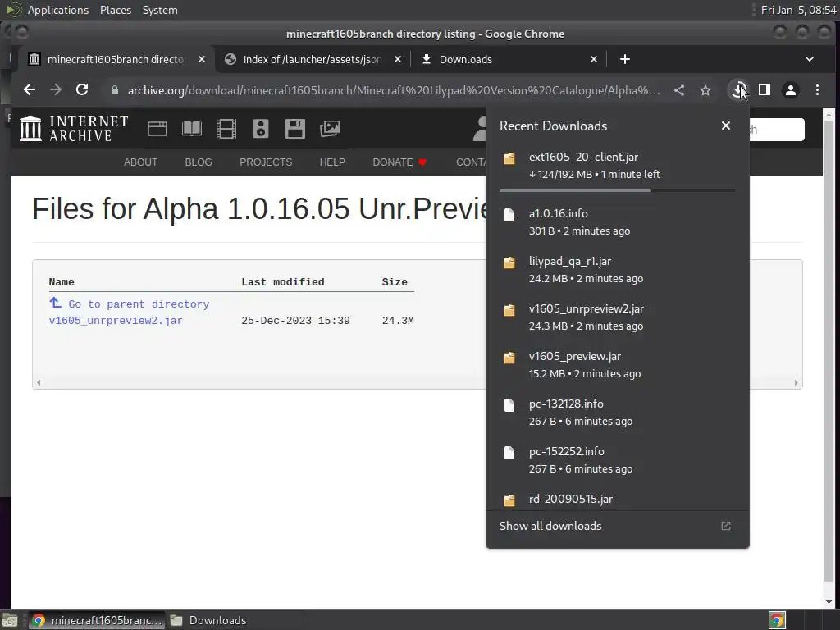The image size is (840, 630).
Task: Open a new tab with plus button
Action: [x=624, y=59]
